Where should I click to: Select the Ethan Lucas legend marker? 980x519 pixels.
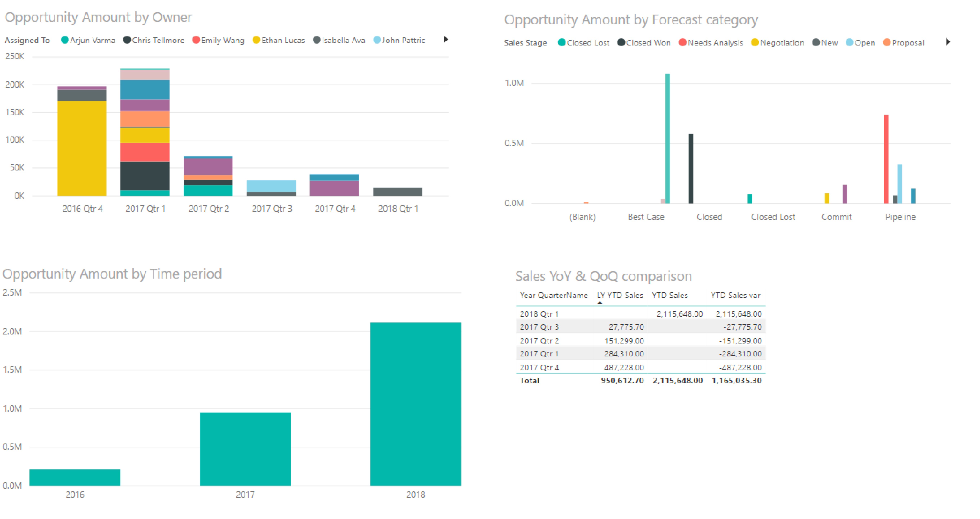click(x=256, y=40)
